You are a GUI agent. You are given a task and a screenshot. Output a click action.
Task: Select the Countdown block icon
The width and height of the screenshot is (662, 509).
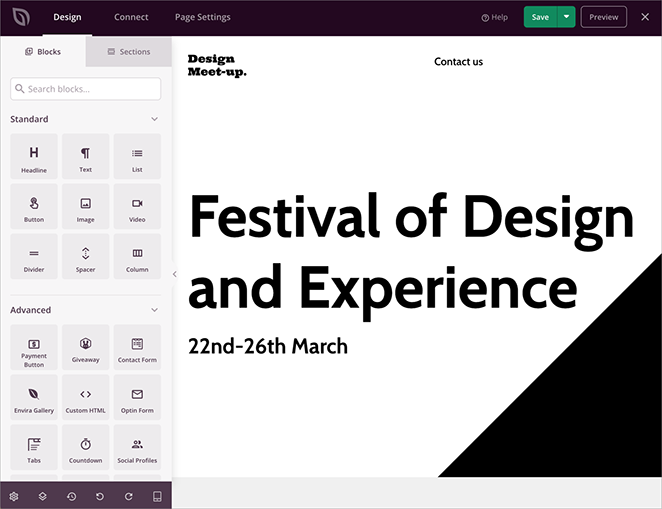tap(86, 448)
